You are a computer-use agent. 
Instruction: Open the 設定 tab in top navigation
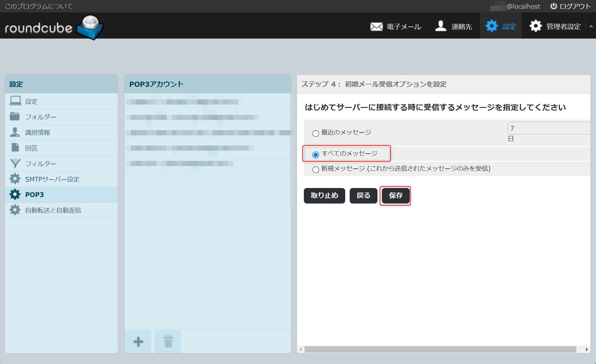tap(501, 26)
